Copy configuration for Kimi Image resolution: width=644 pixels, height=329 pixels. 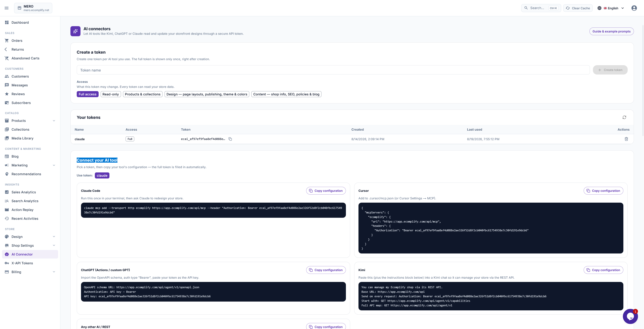click(x=603, y=270)
